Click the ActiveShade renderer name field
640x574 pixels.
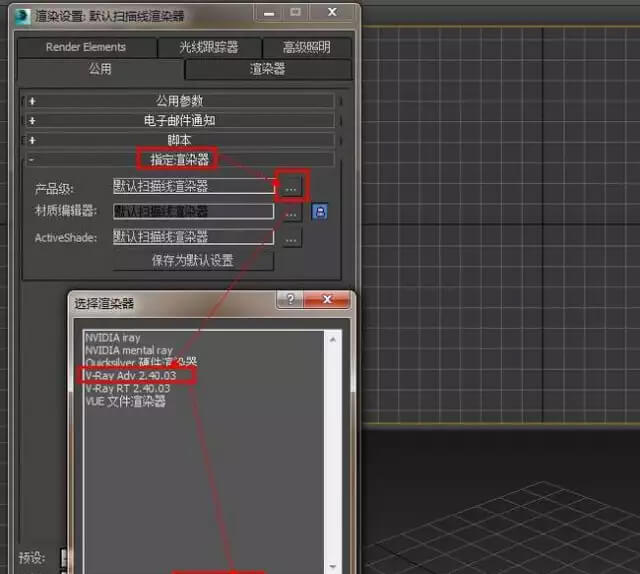click(193, 237)
